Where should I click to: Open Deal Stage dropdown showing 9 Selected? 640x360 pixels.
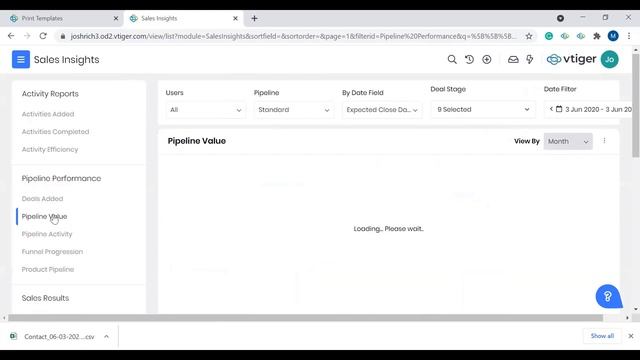483,109
